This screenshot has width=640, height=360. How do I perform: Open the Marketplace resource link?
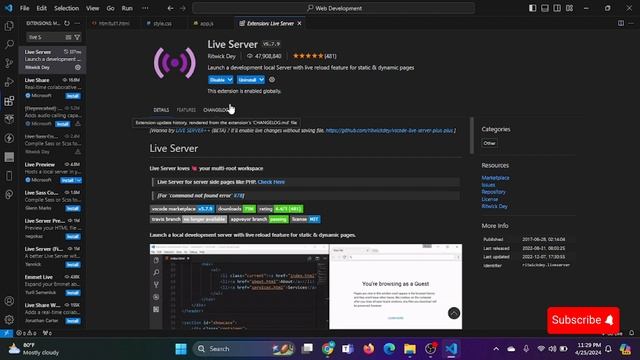pyautogui.click(x=495, y=178)
